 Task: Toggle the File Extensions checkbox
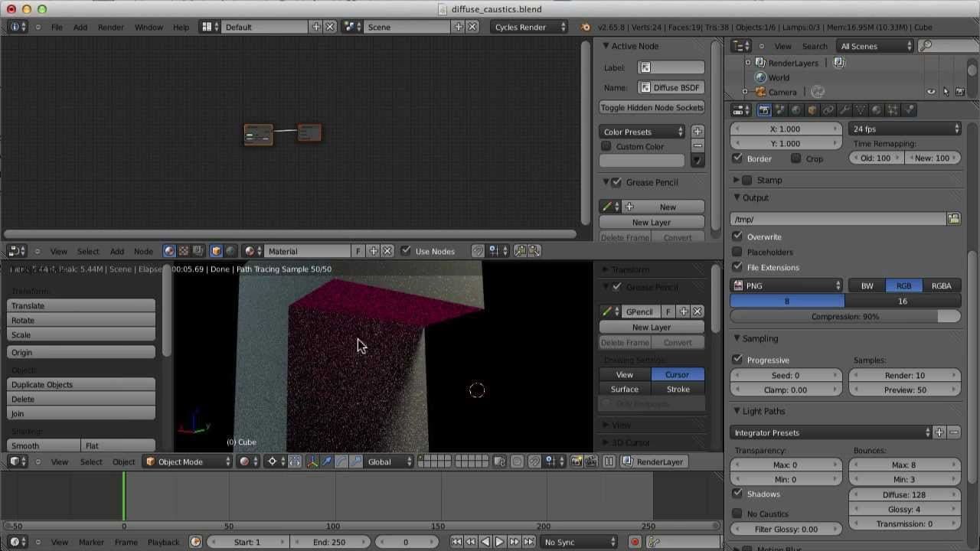point(737,267)
